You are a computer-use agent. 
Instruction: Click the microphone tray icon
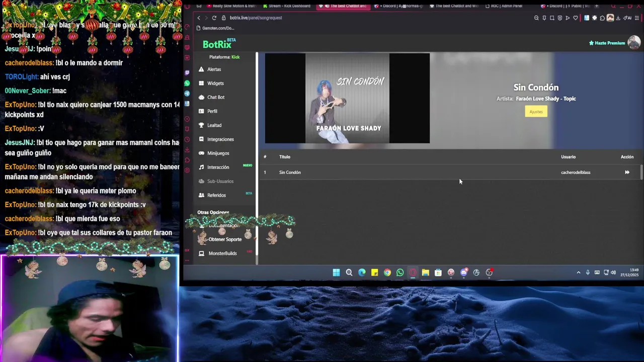pyautogui.click(x=588, y=273)
